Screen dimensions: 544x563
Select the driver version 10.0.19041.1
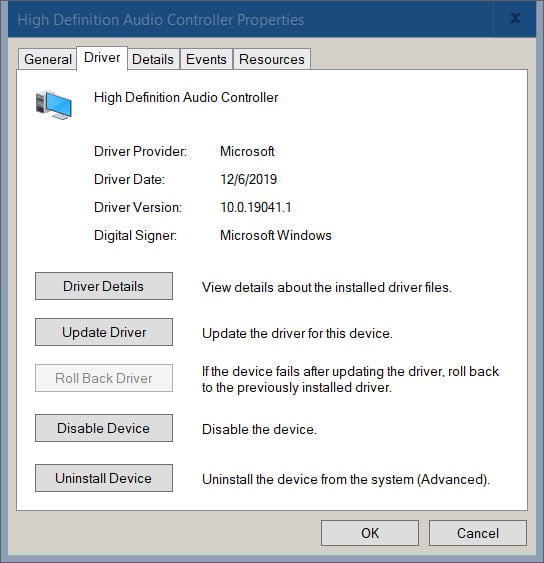coord(256,208)
